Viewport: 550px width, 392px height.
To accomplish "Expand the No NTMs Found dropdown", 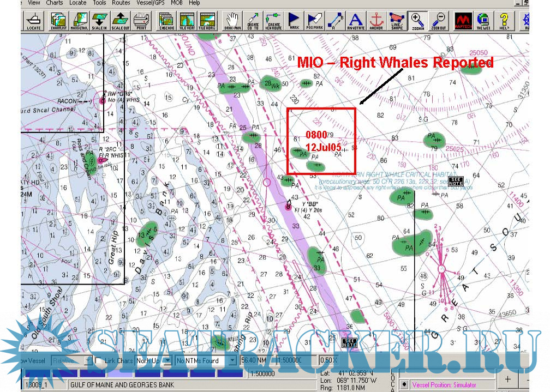I will click(232, 360).
